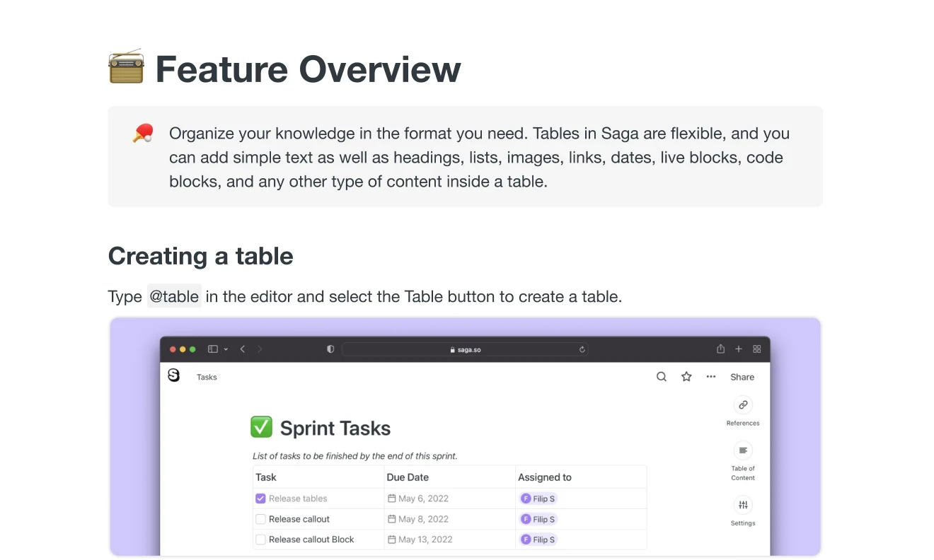The width and height of the screenshot is (934, 560).
Task: Click the Due Date column header
Action: click(408, 477)
